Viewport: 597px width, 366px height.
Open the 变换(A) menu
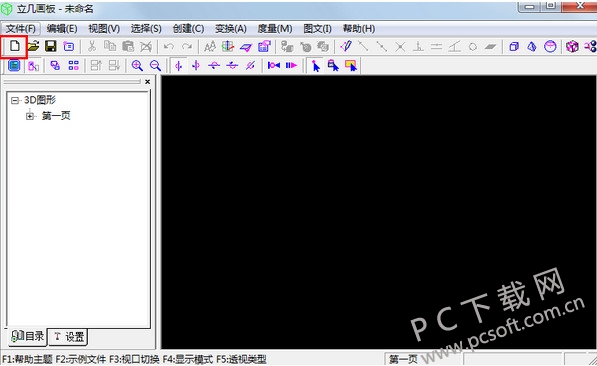pos(231,29)
